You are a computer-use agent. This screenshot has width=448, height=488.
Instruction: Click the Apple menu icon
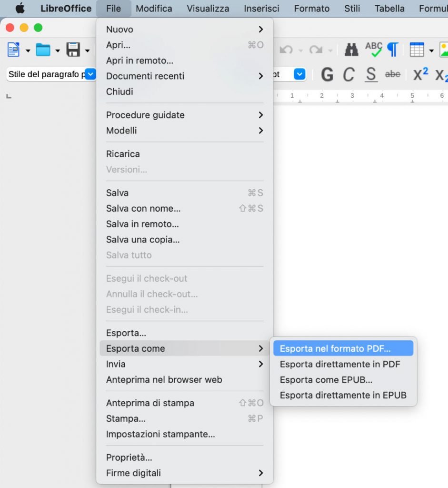click(x=20, y=9)
